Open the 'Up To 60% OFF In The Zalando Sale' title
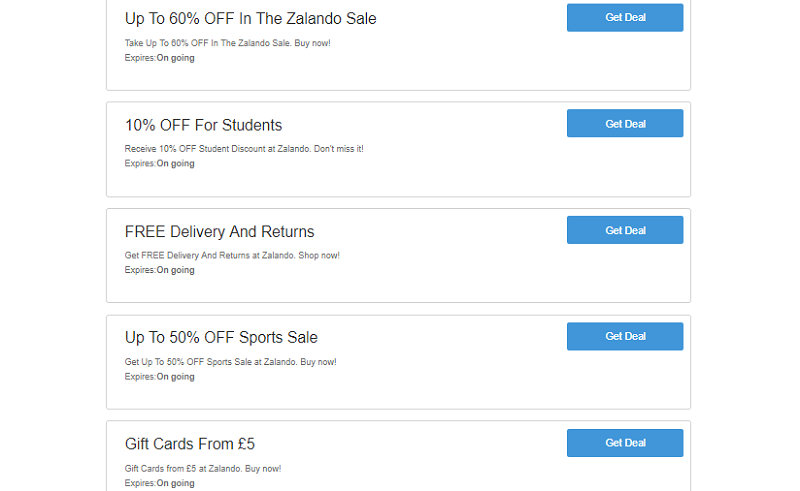The width and height of the screenshot is (800, 491). [250, 19]
